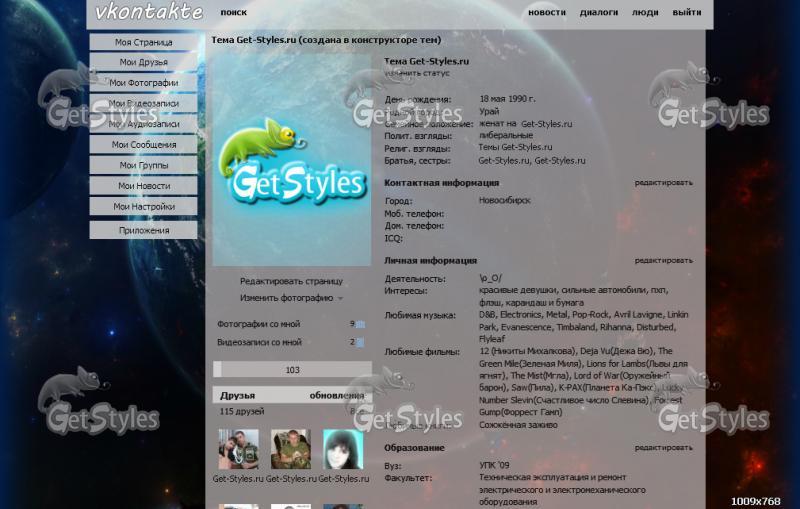Click Сожжённая заживо link
800x509 pixels.
click(518, 425)
